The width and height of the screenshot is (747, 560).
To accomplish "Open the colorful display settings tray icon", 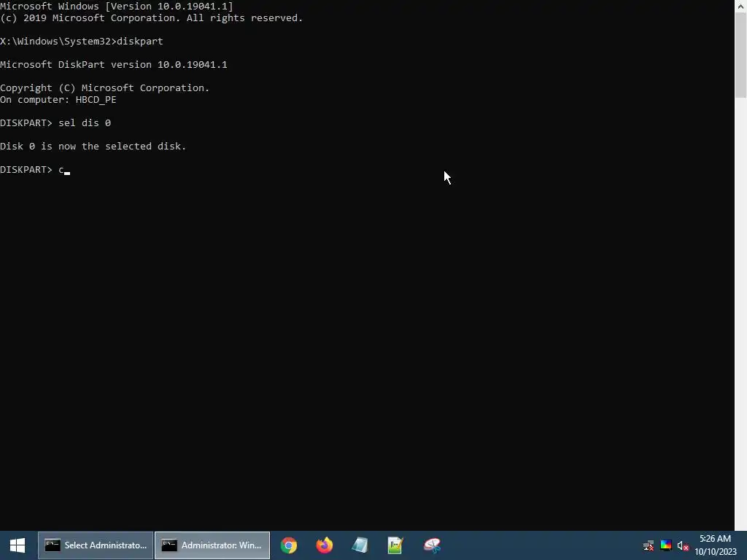I will pyautogui.click(x=666, y=545).
